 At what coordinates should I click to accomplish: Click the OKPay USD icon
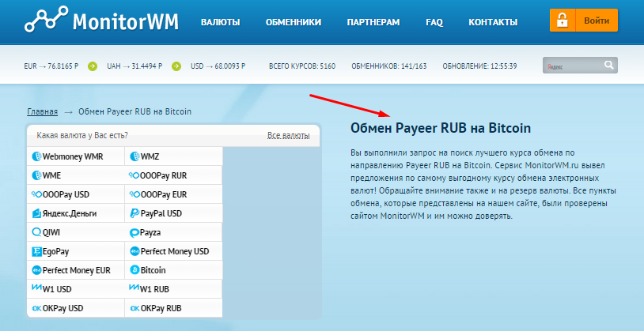click(x=37, y=308)
